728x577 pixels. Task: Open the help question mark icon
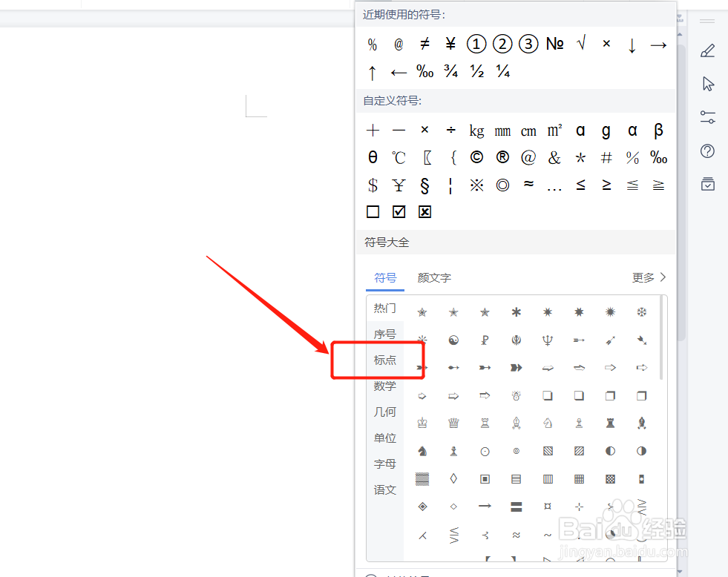pyautogui.click(x=707, y=151)
